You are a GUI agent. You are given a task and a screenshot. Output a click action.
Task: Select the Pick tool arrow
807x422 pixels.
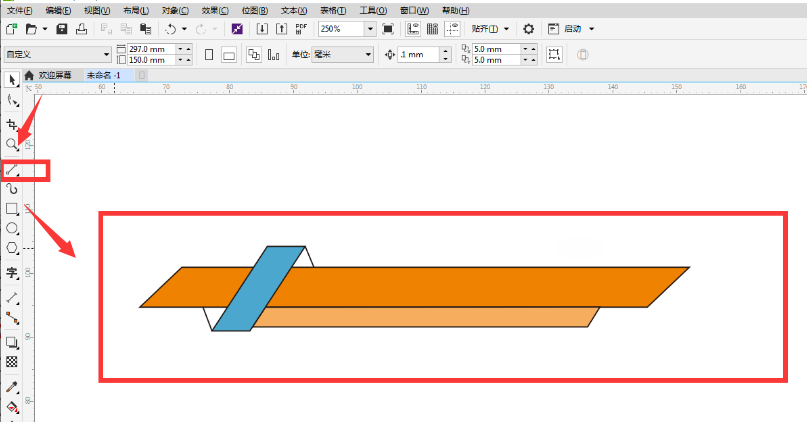coord(12,80)
